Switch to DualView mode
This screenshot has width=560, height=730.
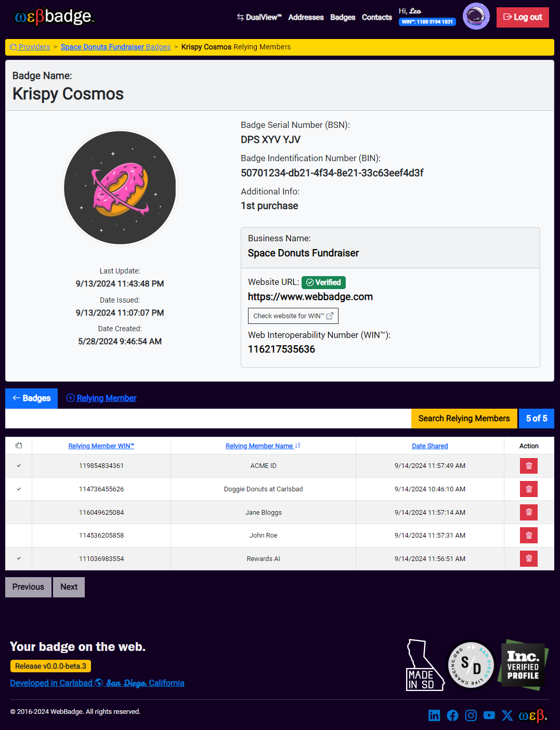259,17
